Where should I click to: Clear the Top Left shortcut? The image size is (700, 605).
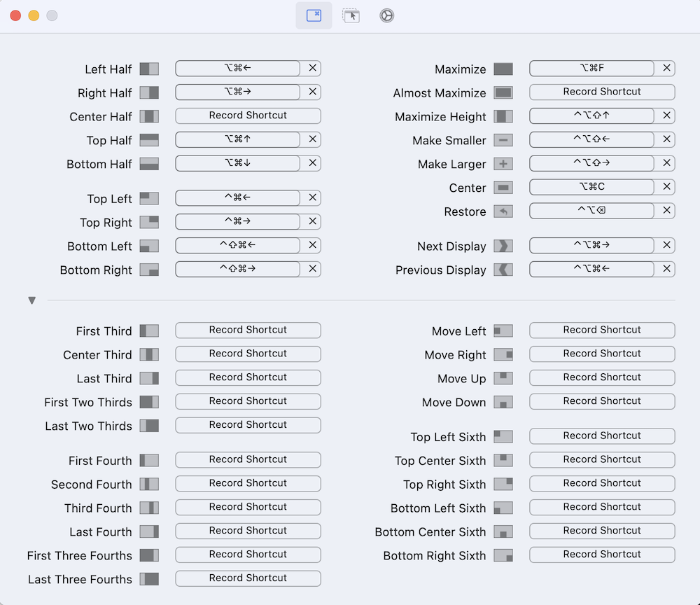pyautogui.click(x=312, y=197)
